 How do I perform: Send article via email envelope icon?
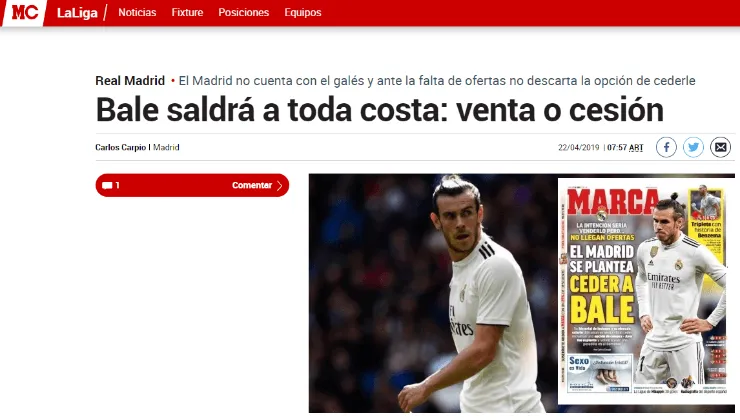720,147
